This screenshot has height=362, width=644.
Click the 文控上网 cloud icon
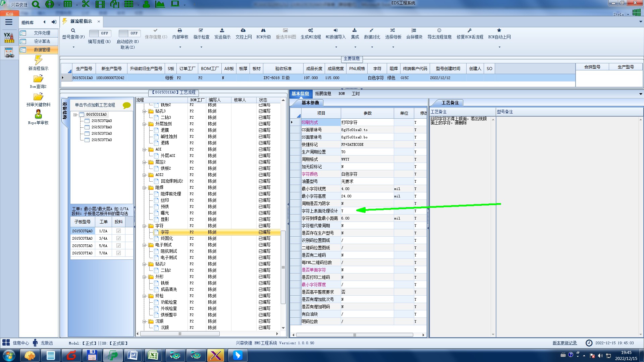243,31
